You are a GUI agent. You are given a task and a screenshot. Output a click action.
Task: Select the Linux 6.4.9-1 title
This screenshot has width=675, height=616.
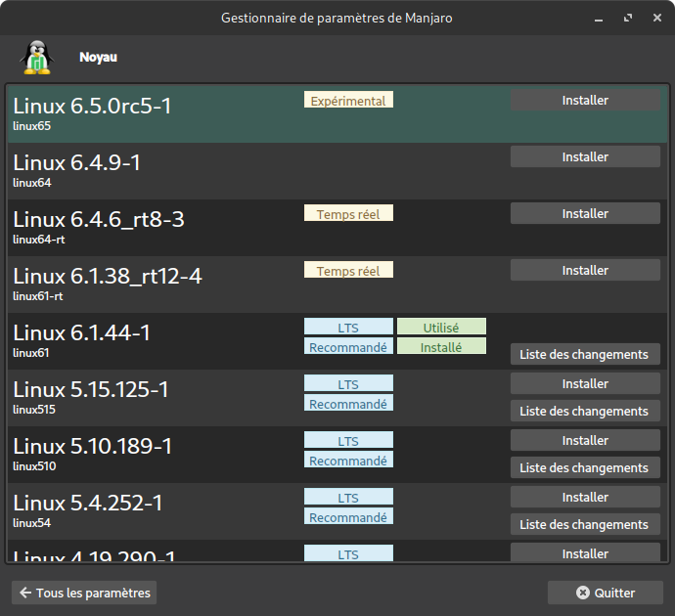pyautogui.click(x=76, y=162)
